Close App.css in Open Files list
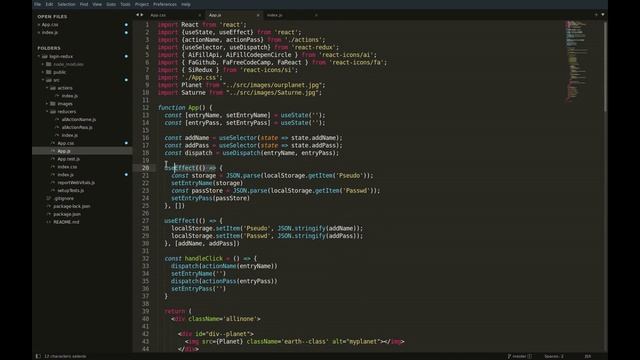 coord(38,25)
